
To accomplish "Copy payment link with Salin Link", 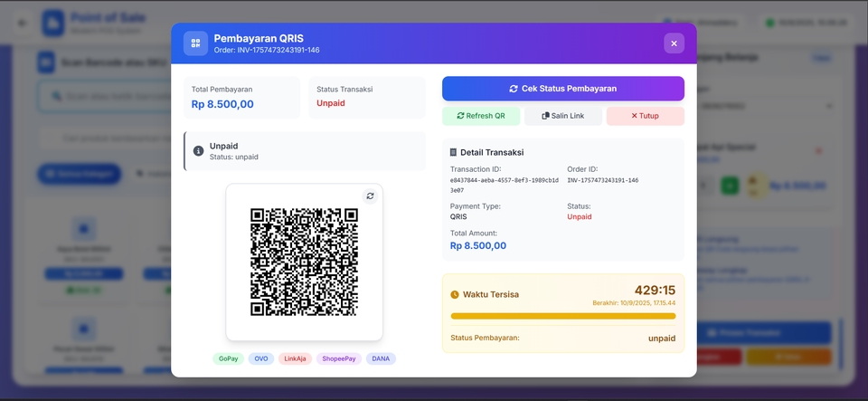I will tap(562, 116).
